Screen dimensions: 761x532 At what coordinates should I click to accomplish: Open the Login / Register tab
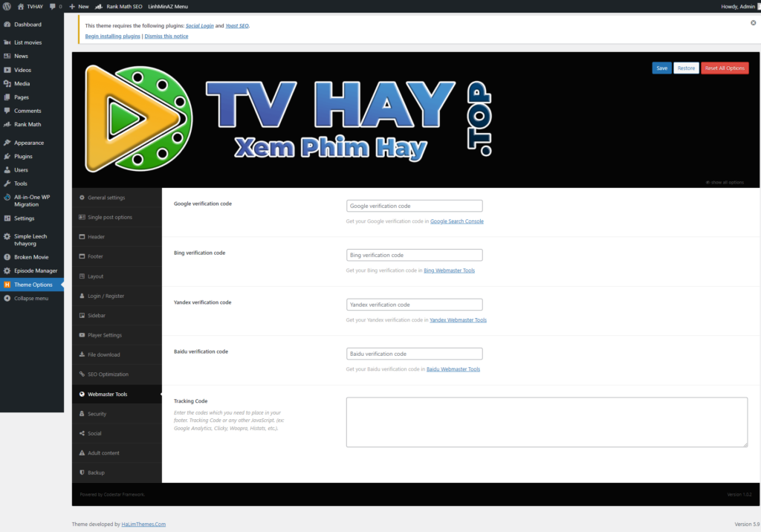point(117,296)
